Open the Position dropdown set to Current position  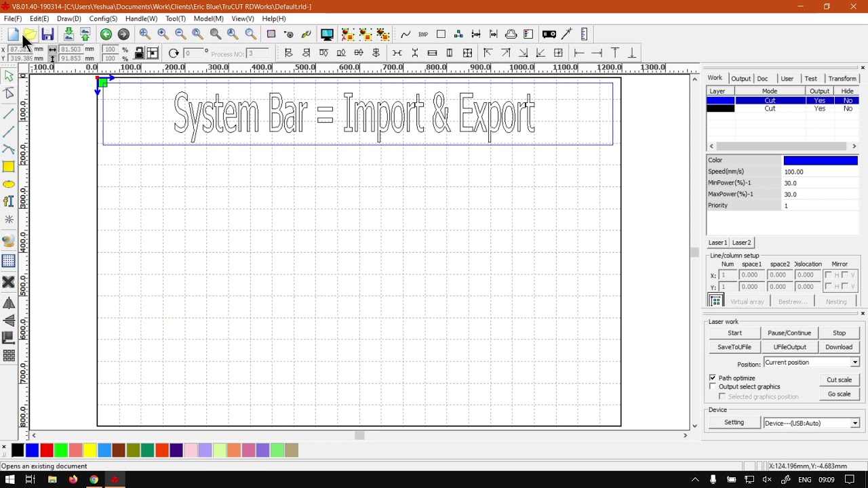[x=811, y=363]
